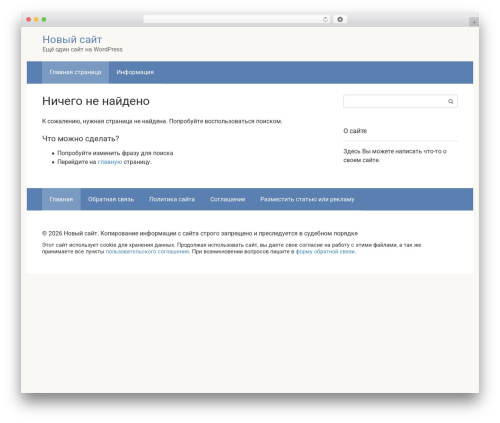Reload the page using browser refresh icon
Screen dimensions: 500x423
pyautogui.click(x=325, y=19)
